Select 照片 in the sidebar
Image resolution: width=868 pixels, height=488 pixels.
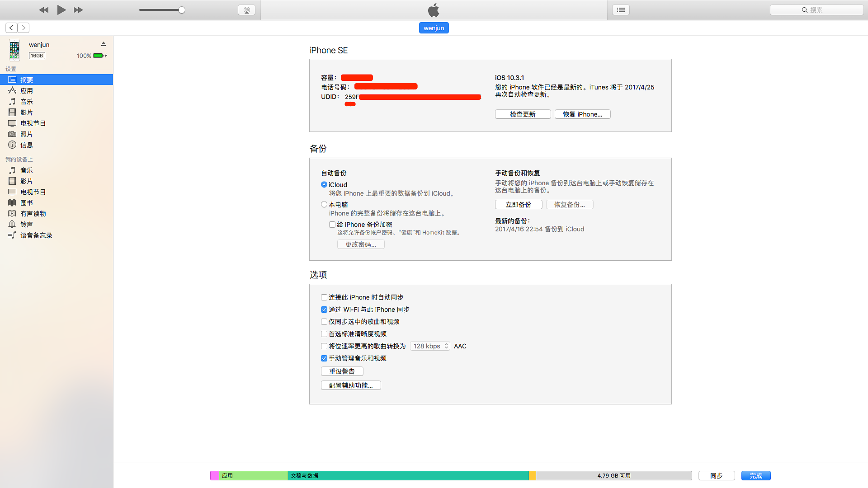(27, 134)
